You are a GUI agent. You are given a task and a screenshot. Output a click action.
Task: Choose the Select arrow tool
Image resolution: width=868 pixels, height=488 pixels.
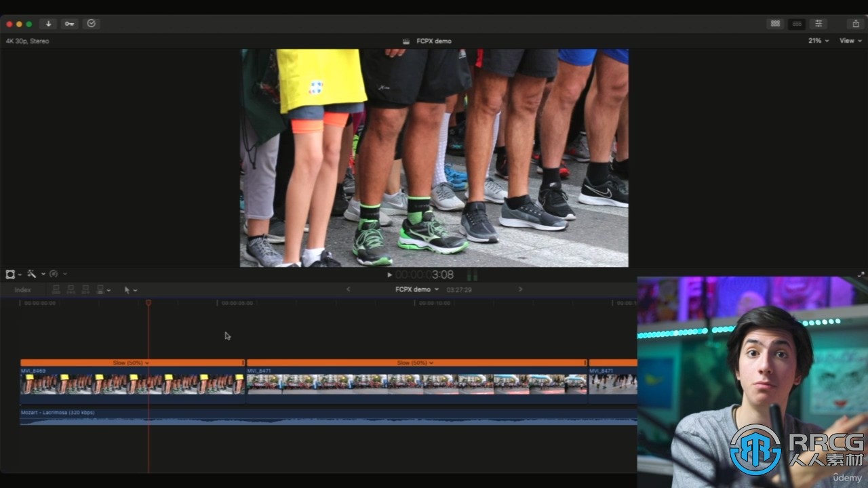pos(127,290)
